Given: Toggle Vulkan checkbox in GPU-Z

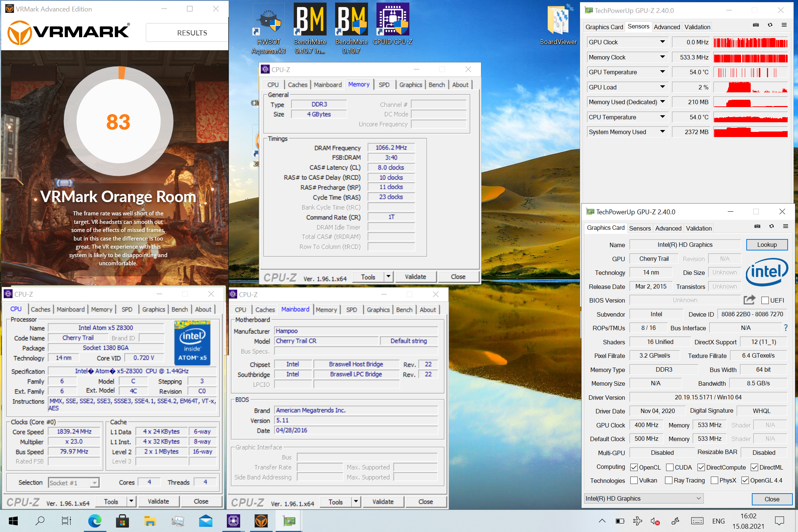Looking at the screenshot, I should coord(634,480).
